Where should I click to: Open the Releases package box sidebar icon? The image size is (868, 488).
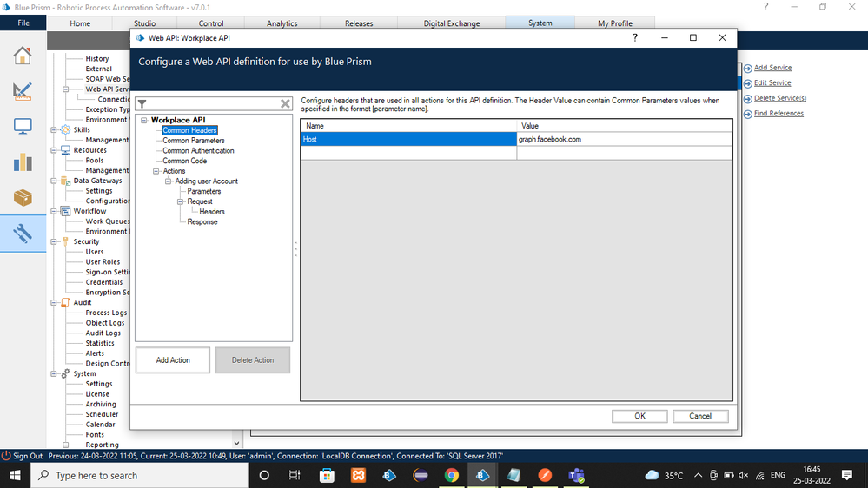pyautogui.click(x=23, y=198)
